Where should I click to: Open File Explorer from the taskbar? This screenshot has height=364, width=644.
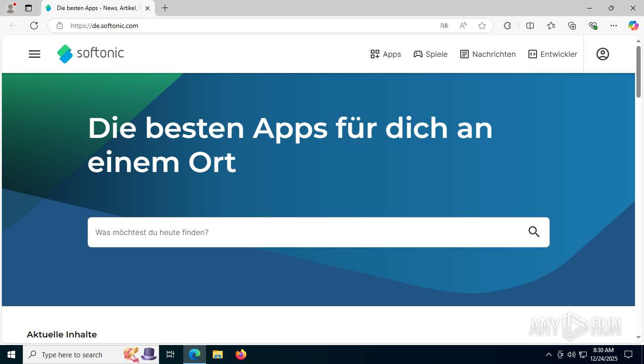(x=218, y=355)
